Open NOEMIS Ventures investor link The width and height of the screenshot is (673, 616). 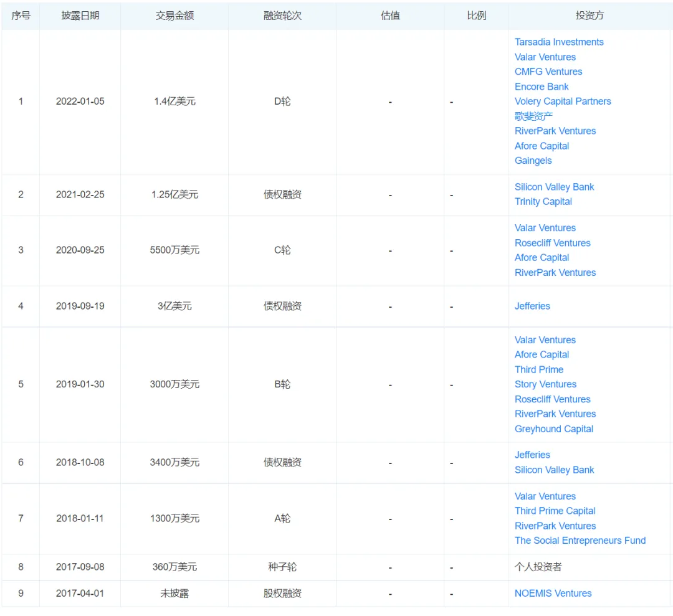click(553, 593)
